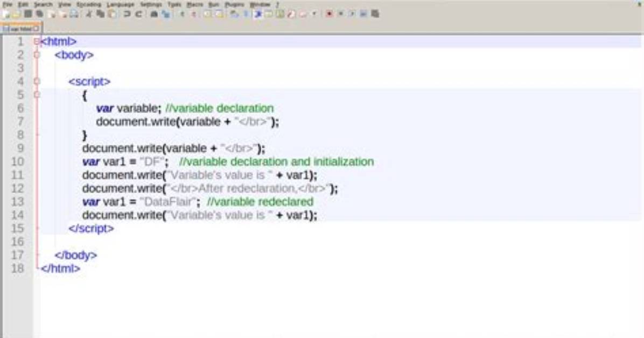Screen dimensions: 644x338
Task: Undo the last edit via toolbar arrow
Action: click(127, 14)
